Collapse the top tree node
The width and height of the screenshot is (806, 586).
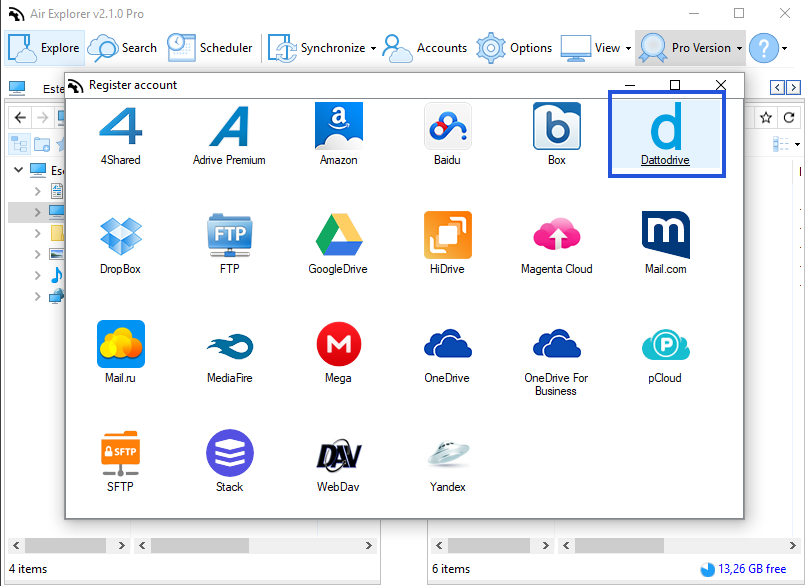point(19,169)
